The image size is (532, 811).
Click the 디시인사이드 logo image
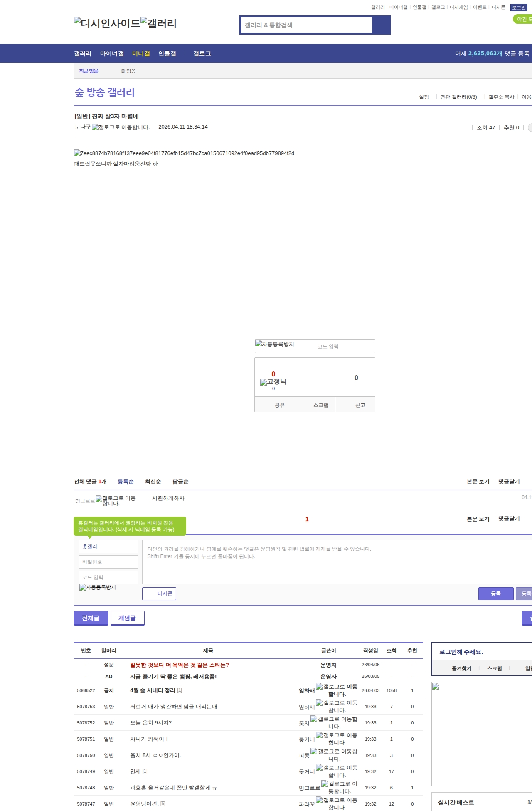click(107, 23)
